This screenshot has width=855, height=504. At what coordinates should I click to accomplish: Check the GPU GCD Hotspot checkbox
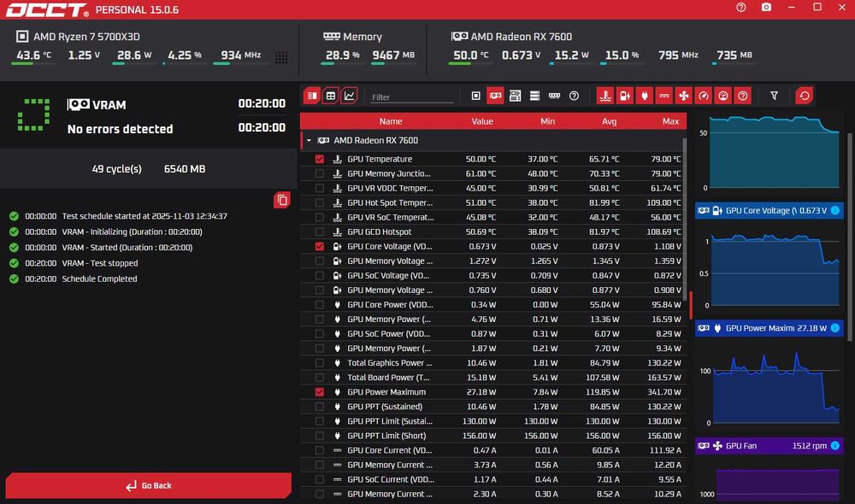pyautogui.click(x=320, y=232)
